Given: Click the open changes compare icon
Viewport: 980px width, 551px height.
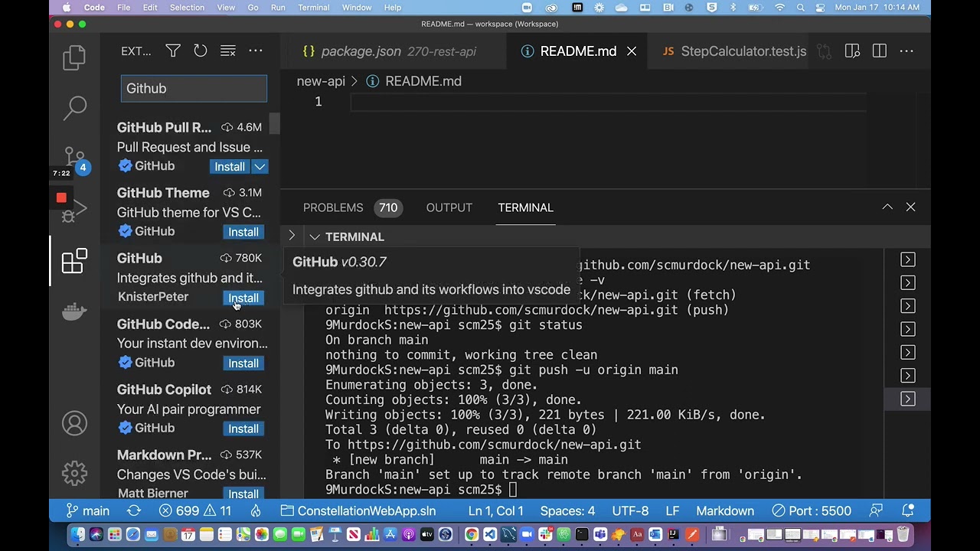Looking at the screenshot, I should tap(825, 51).
